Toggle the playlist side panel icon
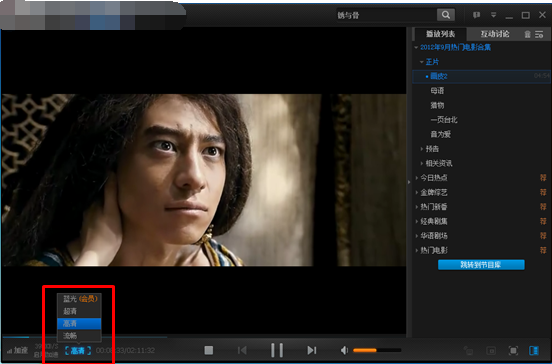The image size is (552, 364). click(534, 351)
